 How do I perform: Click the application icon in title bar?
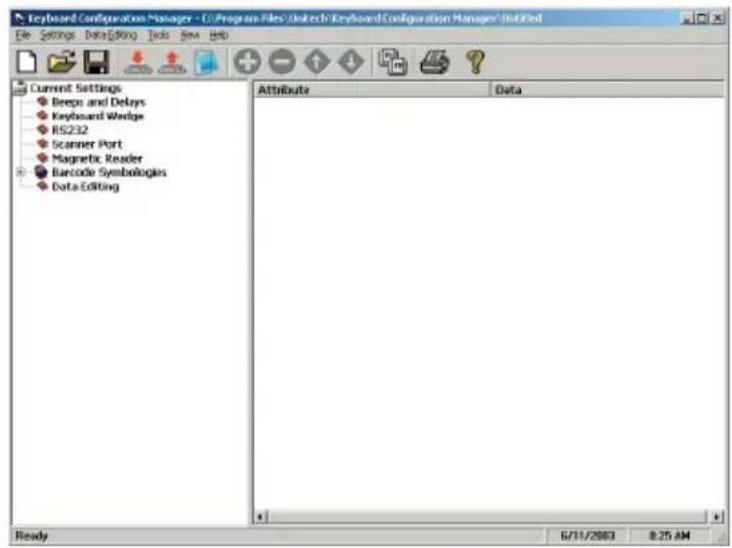19,19
